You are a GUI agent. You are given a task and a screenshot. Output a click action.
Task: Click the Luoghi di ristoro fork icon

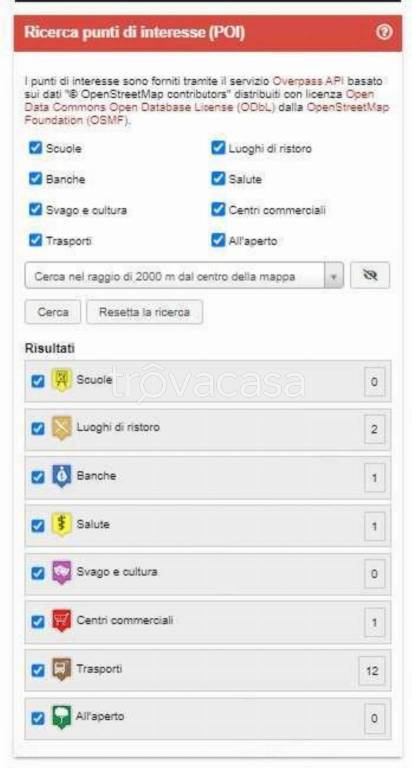62,429
